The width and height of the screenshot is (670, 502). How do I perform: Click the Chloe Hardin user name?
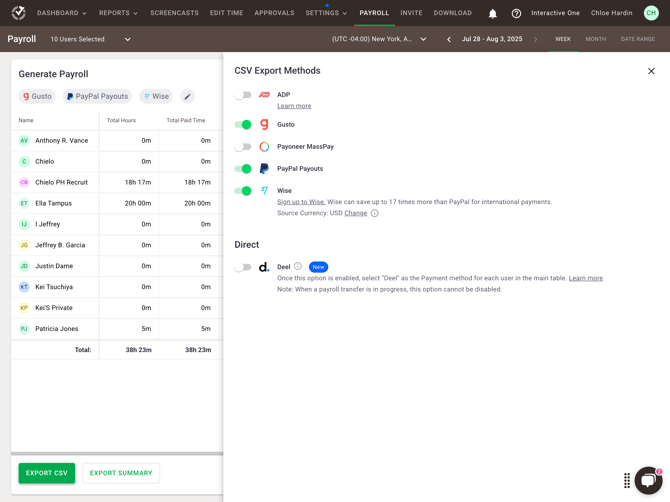(x=611, y=13)
